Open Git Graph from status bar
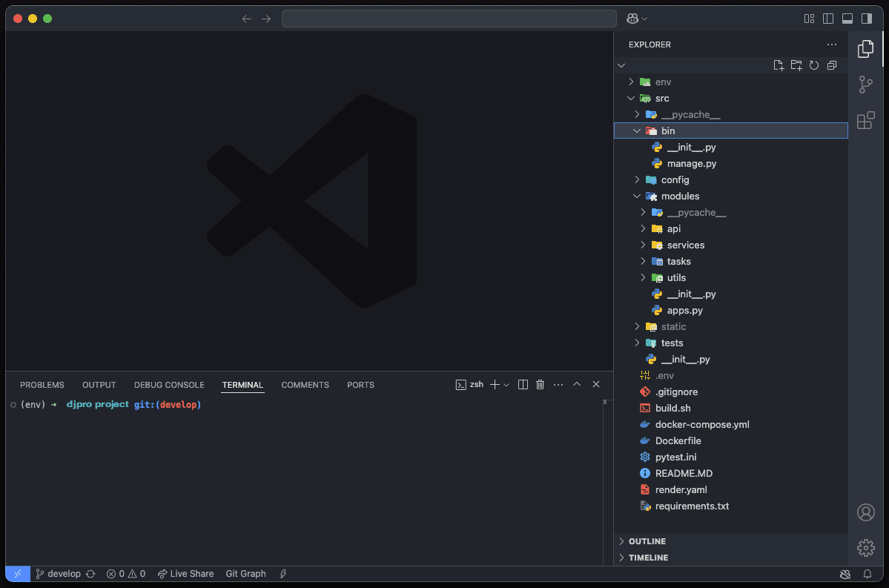 (245, 574)
